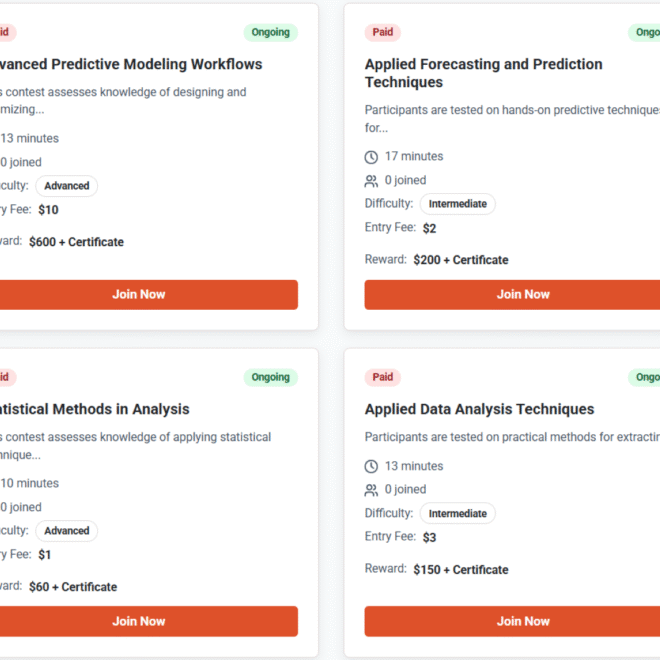Image resolution: width=660 pixels, height=660 pixels.
Task: Open the Applied Data Analysis Techniques heading
Action: coord(479,409)
